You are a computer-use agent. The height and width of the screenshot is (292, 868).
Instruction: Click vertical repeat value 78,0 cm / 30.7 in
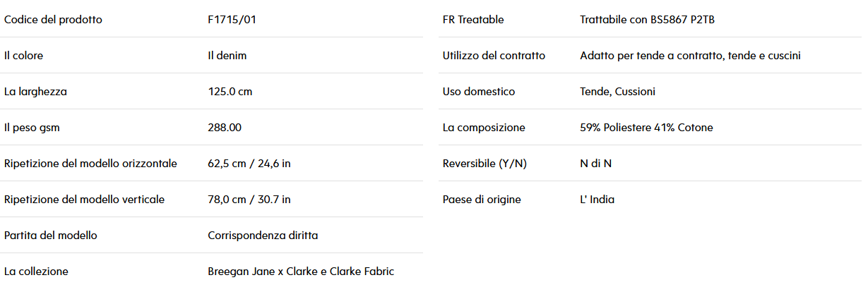249,200
